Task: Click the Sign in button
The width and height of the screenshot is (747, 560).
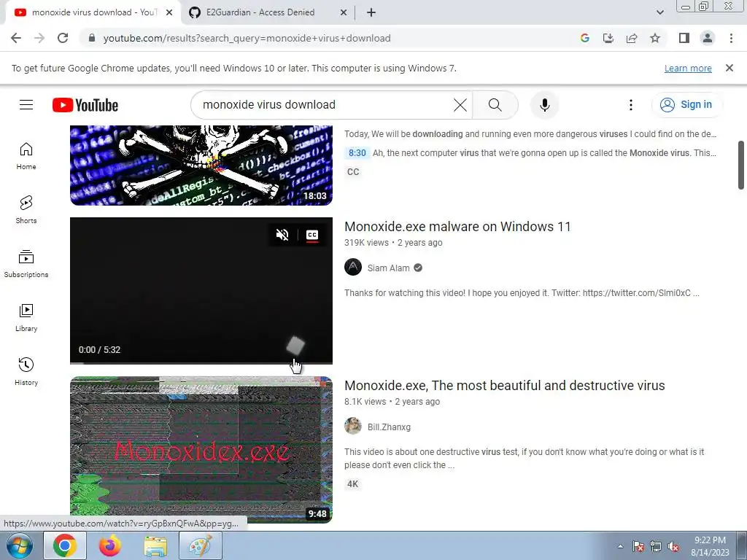Action: point(686,105)
